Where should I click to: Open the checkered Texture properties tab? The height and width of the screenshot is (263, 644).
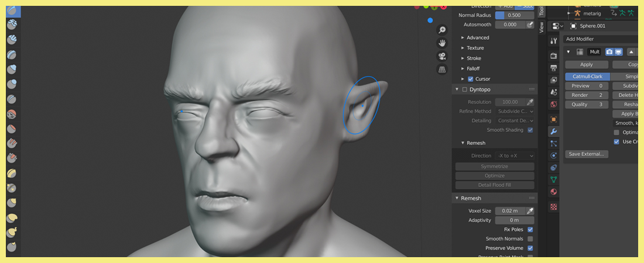(553, 206)
